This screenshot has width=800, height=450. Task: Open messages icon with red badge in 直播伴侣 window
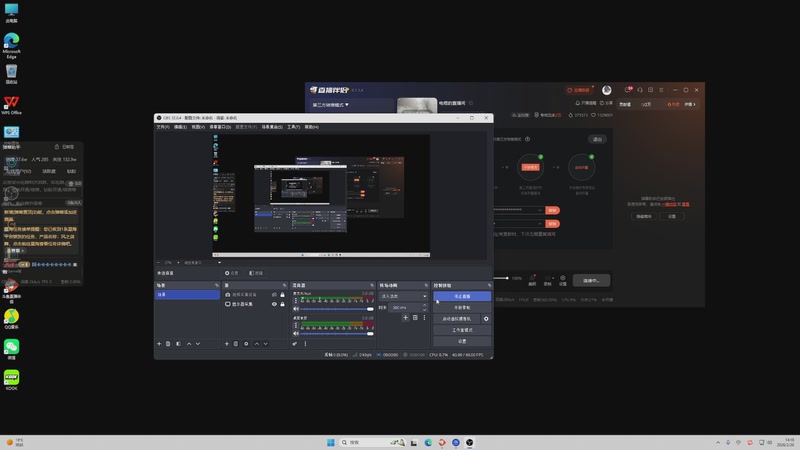(629, 90)
